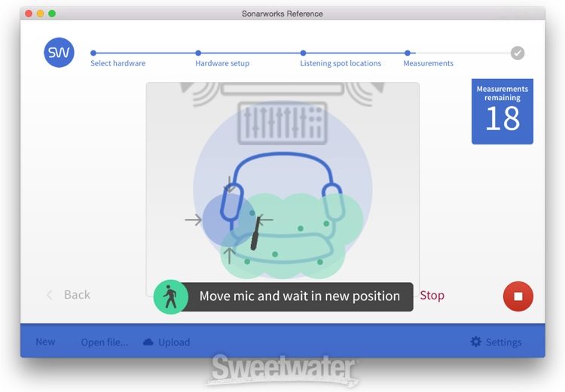Click the Move mic and wait message
The width and height of the screenshot is (565, 392).
coord(299,296)
